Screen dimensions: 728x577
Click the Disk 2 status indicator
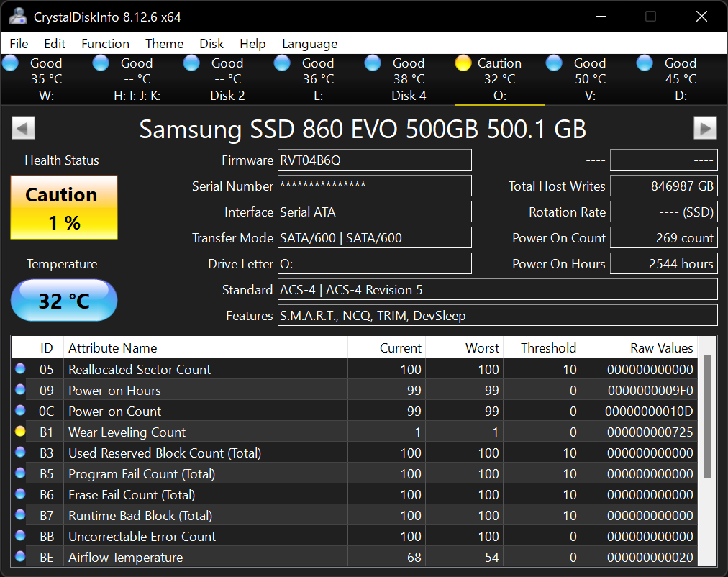coord(191,63)
